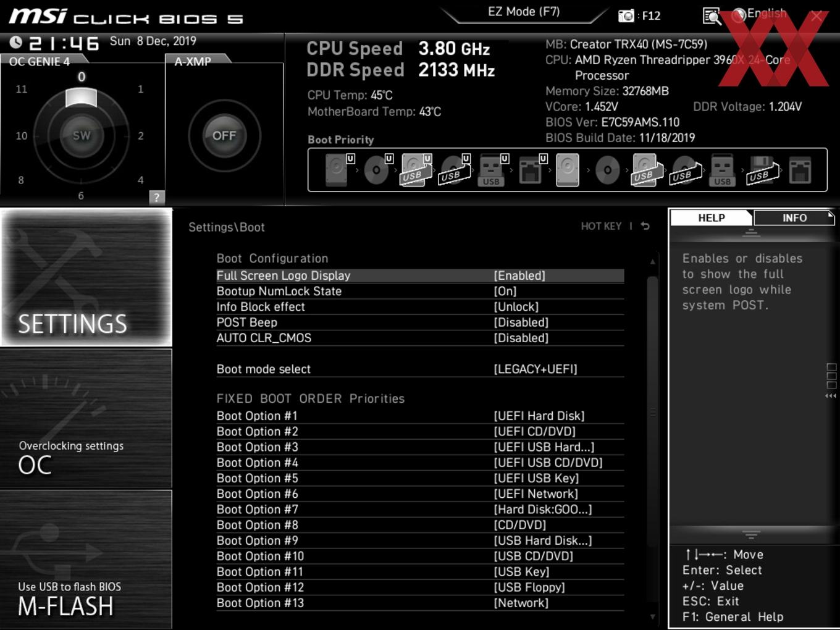Viewport: 840px width, 630px height.
Task: Open Boot Option #8 device list
Action: coord(420,525)
